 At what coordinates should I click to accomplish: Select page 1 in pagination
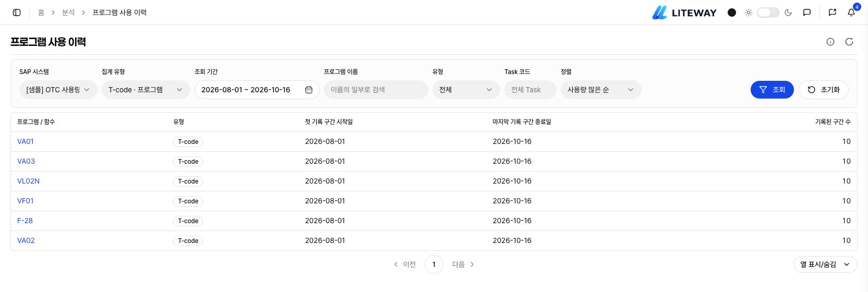(434, 264)
